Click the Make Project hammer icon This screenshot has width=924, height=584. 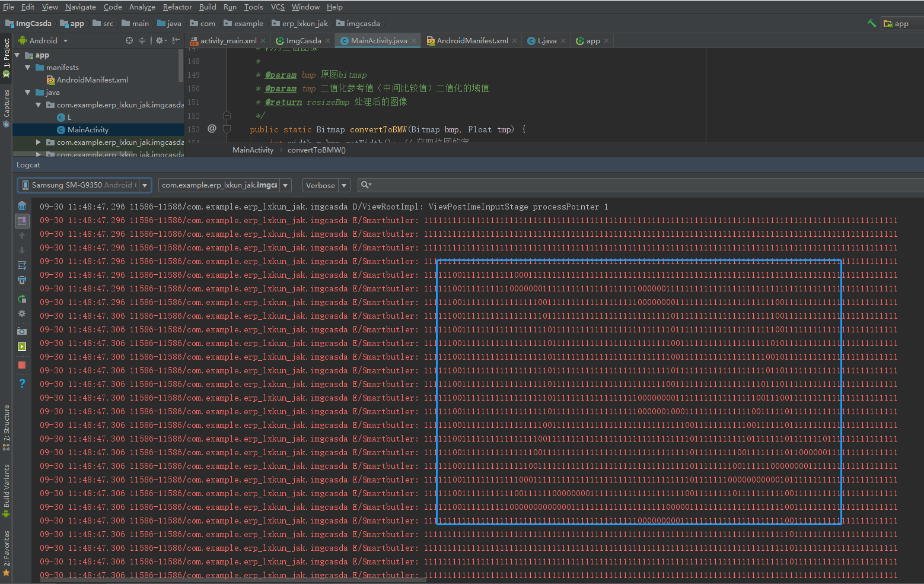point(871,23)
